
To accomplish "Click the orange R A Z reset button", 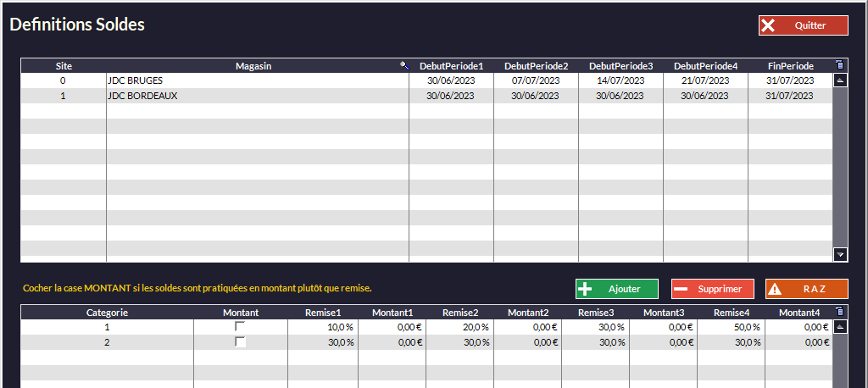I will [806, 289].
